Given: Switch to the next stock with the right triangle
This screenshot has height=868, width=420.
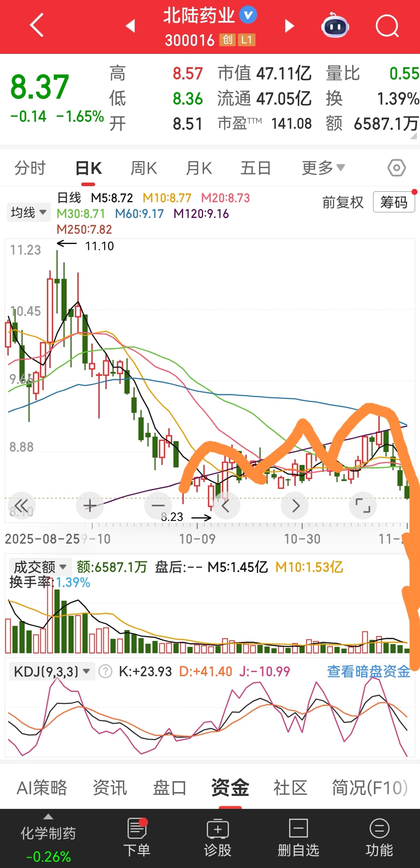Looking at the screenshot, I should (x=289, y=26).
